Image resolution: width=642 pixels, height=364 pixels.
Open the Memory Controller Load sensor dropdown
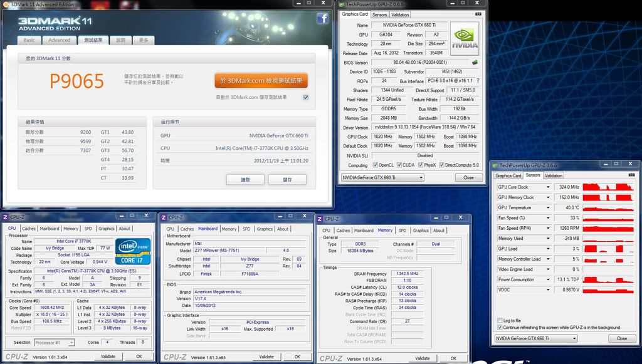[x=548, y=259]
